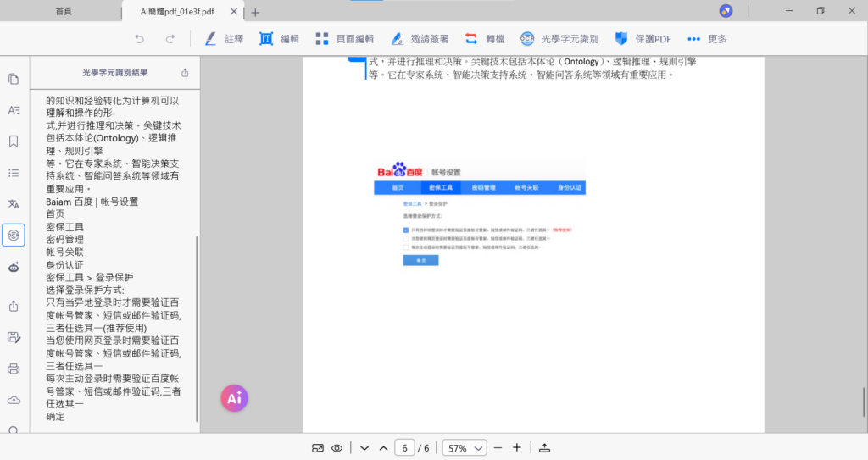
Task: Click '选择登录保护方式:' OCR line
Action: click(x=85, y=290)
